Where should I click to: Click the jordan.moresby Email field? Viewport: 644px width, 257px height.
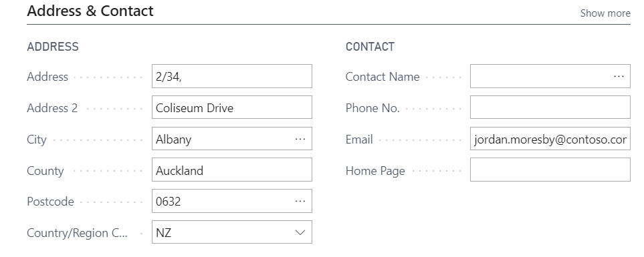tap(550, 139)
